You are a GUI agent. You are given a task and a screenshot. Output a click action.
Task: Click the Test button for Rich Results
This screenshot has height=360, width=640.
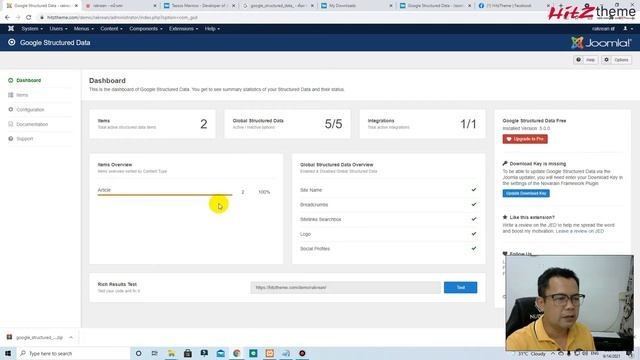pos(460,287)
